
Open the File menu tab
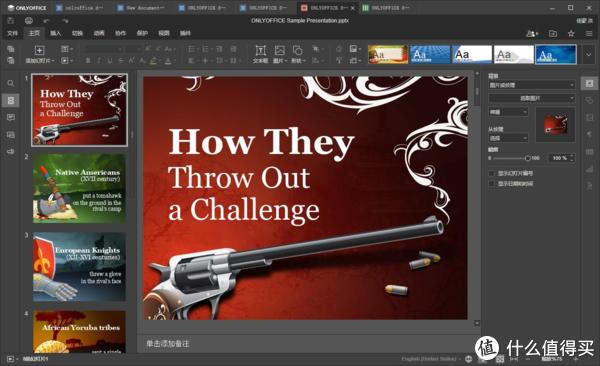tap(13, 34)
